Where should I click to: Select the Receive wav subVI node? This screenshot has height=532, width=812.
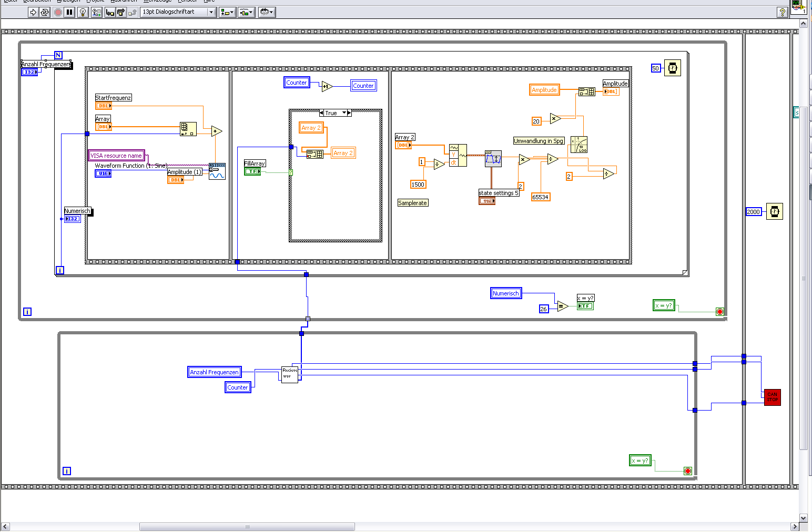[290, 374]
